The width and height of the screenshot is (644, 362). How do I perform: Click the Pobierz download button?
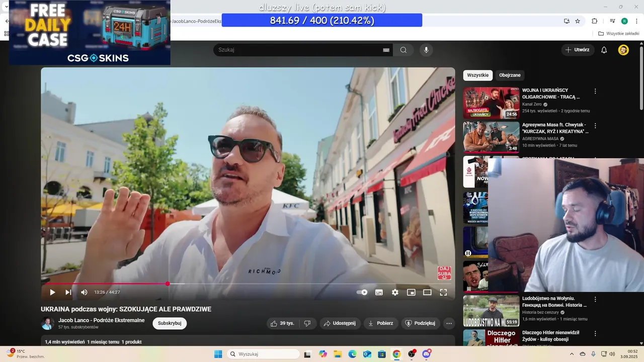pyautogui.click(x=381, y=323)
